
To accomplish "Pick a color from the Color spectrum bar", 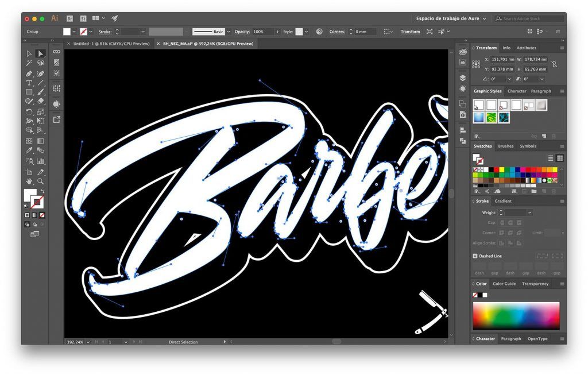I will [x=516, y=316].
